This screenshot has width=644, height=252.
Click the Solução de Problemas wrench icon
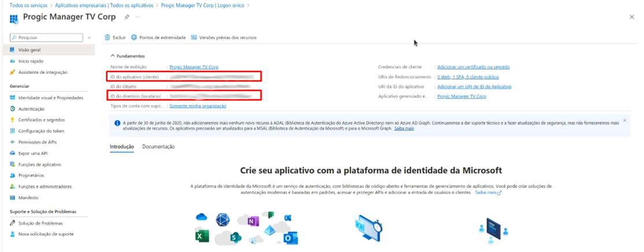coord(12,223)
